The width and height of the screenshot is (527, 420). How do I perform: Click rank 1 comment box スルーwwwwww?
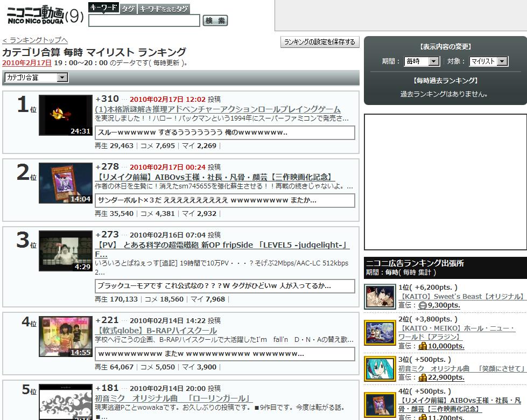tap(225, 132)
